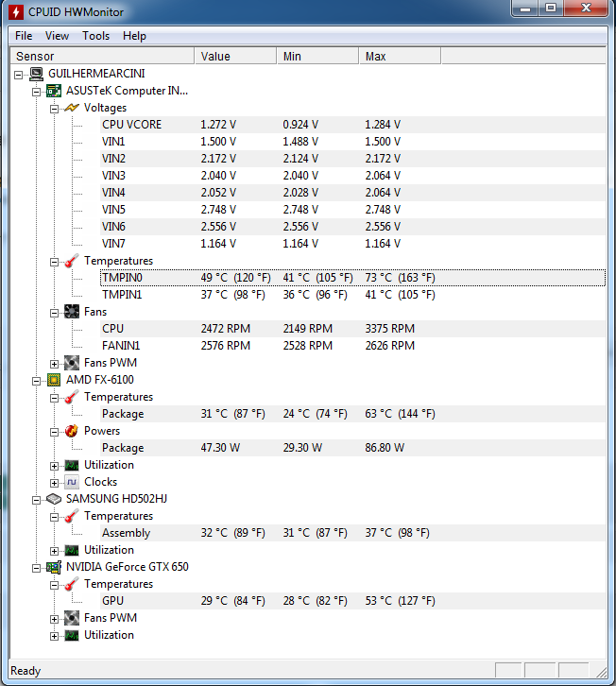Click the Sensor column header
The height and width of the screenshot is (686, 616).
102,57
